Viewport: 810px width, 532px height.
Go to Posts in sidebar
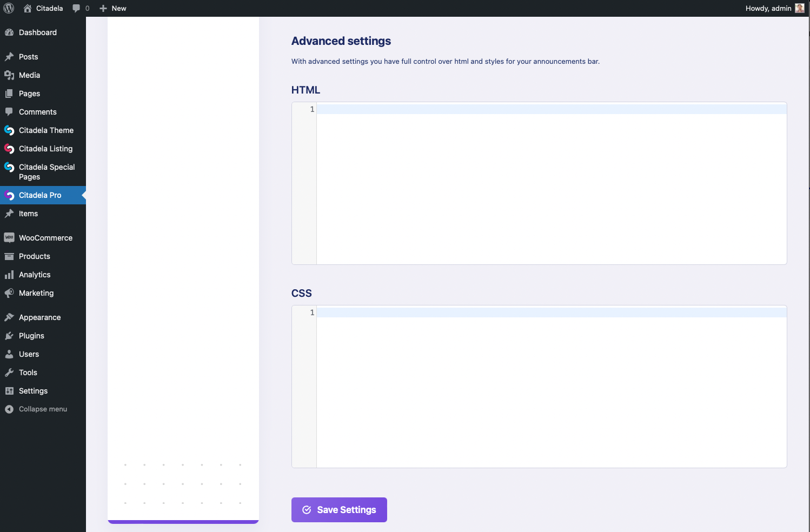click(x=43, y=57)
